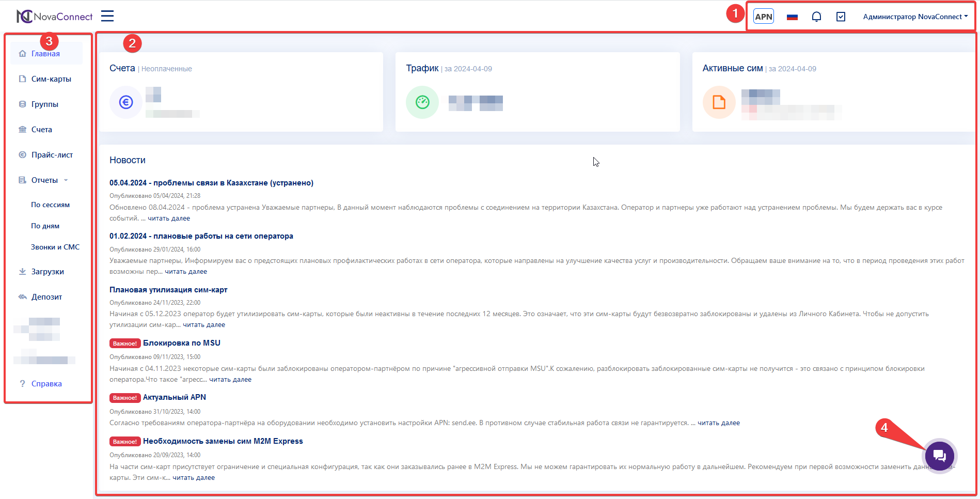The height and width of the screenshot is (499, 980).
Task: Expand the Администратор NovaConnect user dropdown
Action: click(x=915, y=17)
